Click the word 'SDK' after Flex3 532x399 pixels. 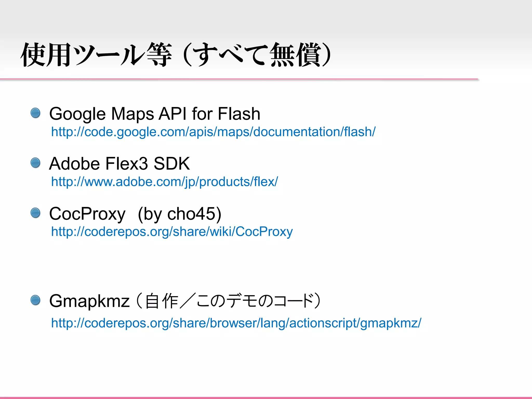[171, 164]
